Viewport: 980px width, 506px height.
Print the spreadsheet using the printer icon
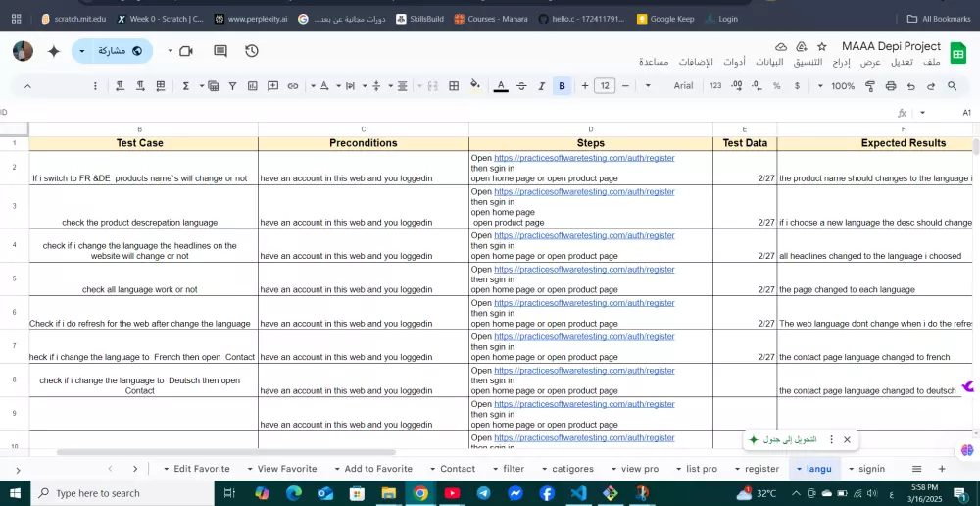890,86
